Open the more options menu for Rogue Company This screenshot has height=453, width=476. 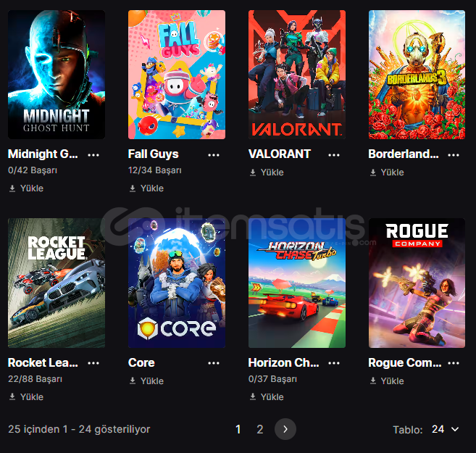coord(454,363)
